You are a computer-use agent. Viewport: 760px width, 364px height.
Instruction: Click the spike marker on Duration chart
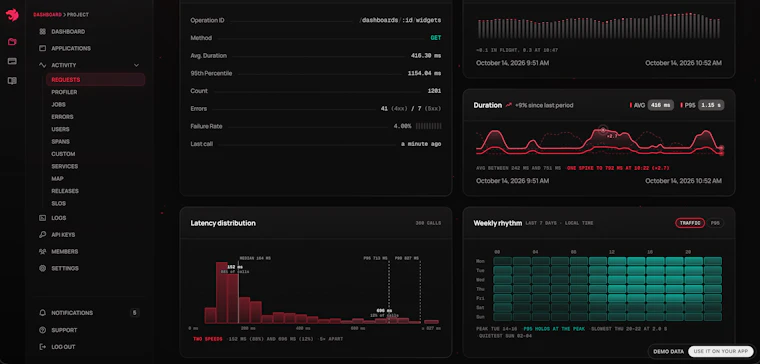[x=603, y=130]
